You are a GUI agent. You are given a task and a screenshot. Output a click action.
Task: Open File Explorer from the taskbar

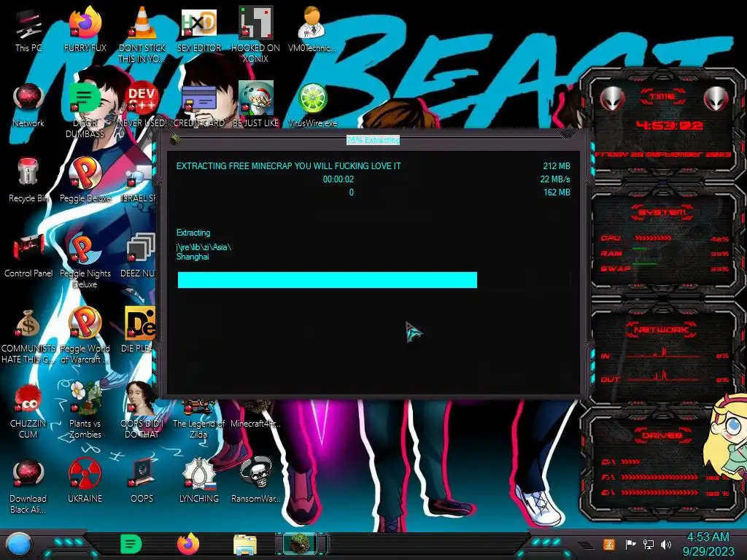coord(245,545)
